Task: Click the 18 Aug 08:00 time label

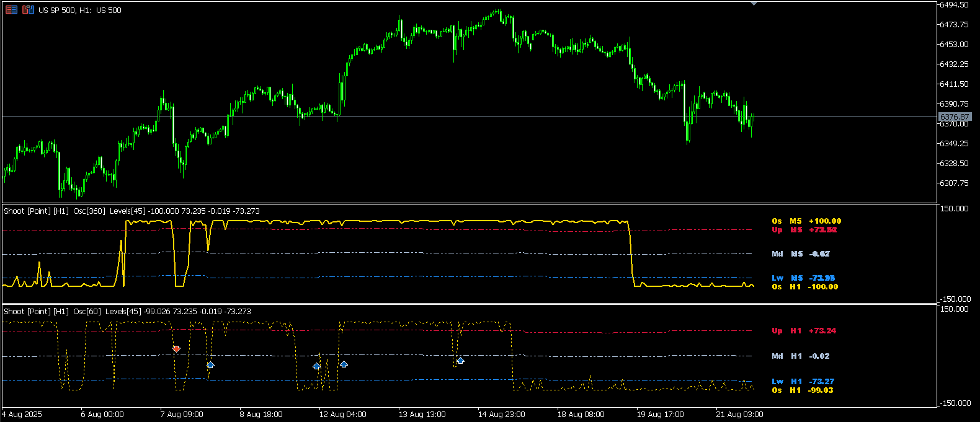Action: click(581, 415)
